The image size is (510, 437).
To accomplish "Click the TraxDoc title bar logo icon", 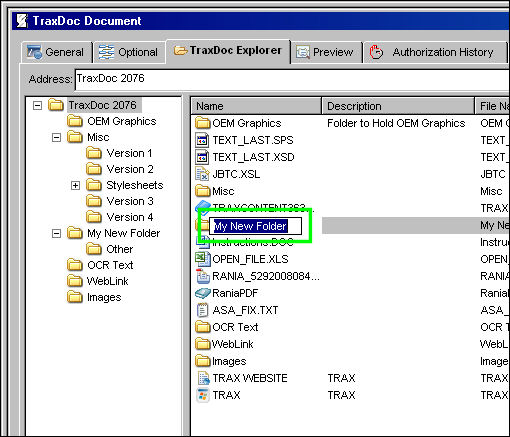I will (x=22, y=21).
